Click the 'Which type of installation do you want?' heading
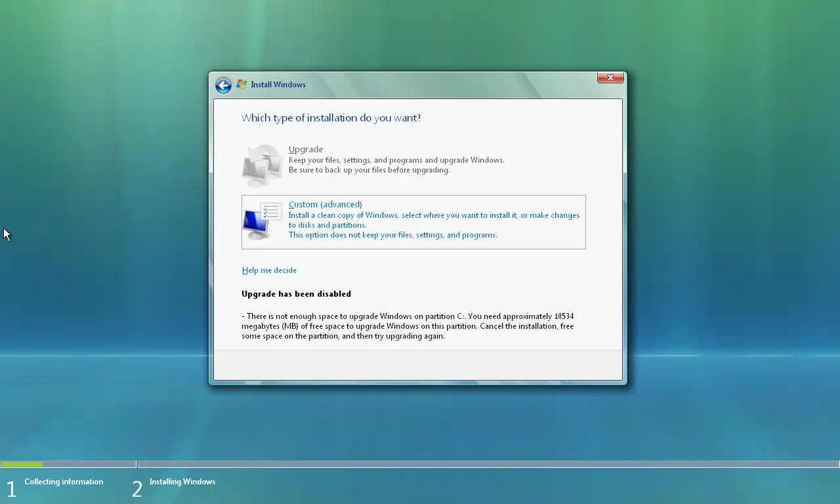The width and height of the screenshot is (840, 504). click(x=331, y=118)
